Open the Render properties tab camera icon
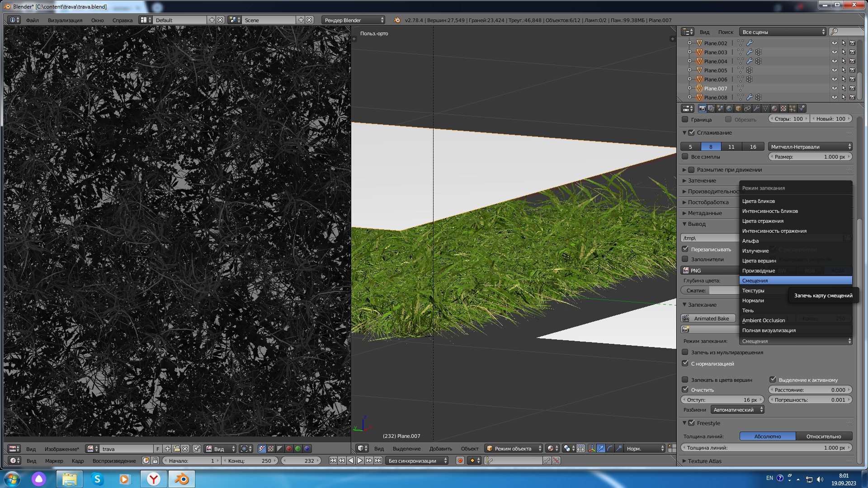This screenshot has height=488, width=868. click(x=702, y=108)
